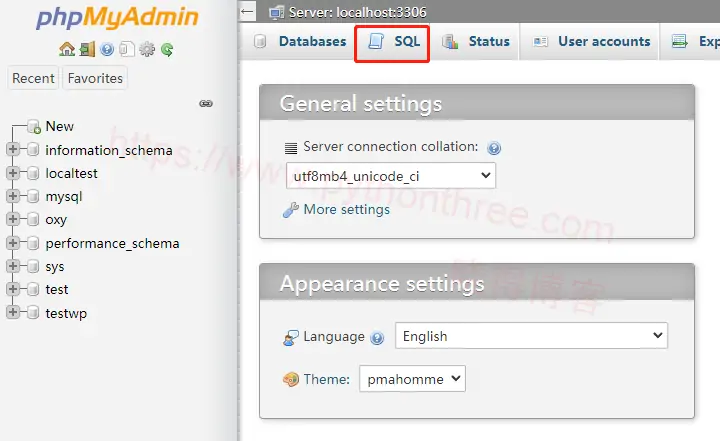
Task: Expand the information_schema database tree node
Action: click(13, 150)
